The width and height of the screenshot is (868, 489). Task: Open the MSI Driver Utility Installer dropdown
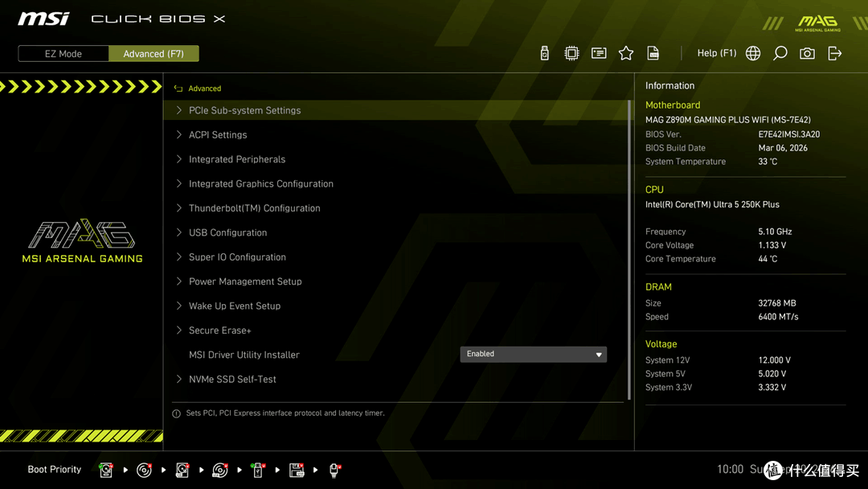coord(533,355)
